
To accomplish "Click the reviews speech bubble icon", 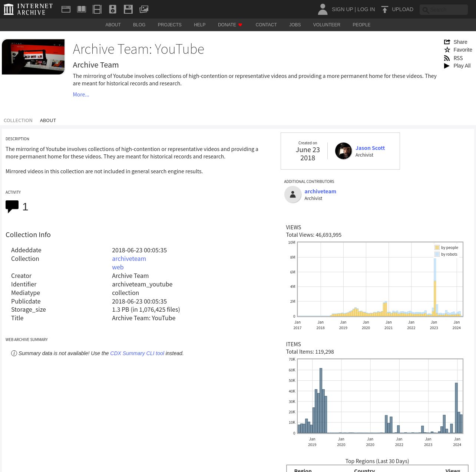I will click(x=12, y=207).
